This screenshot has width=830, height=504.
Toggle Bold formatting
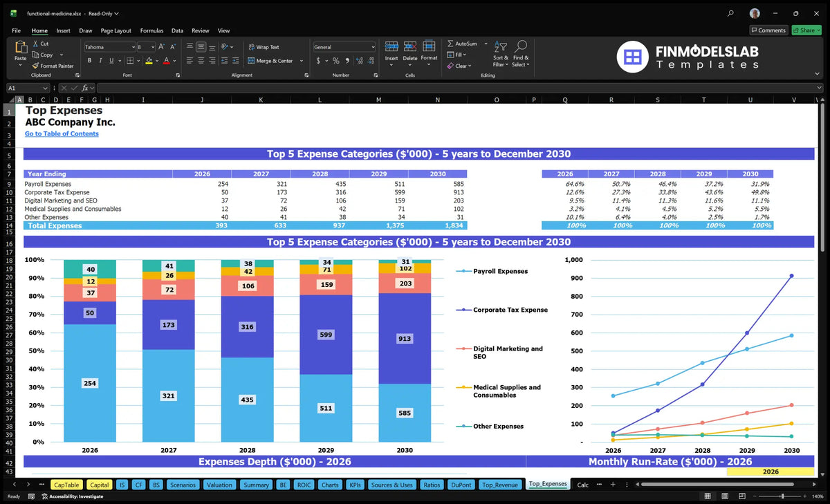(x=90, y=61)
